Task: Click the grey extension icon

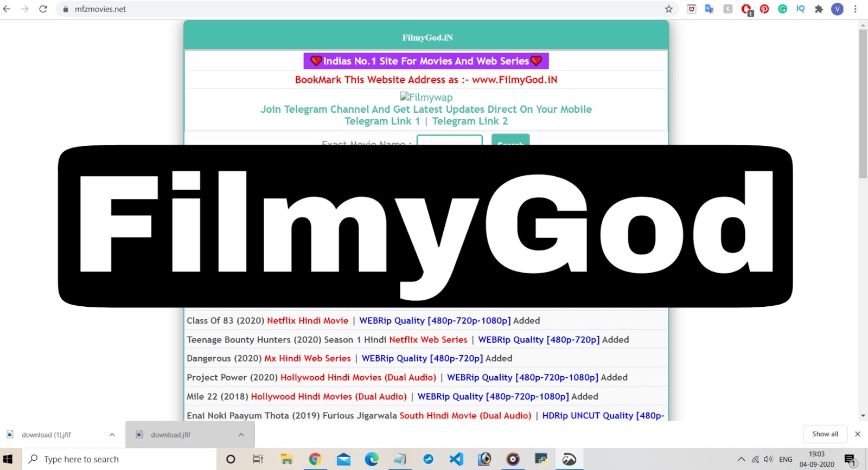Action: [728, 9]
